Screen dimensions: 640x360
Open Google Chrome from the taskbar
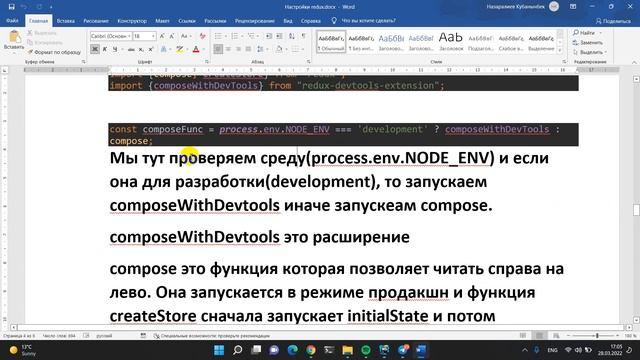[311, 350]
